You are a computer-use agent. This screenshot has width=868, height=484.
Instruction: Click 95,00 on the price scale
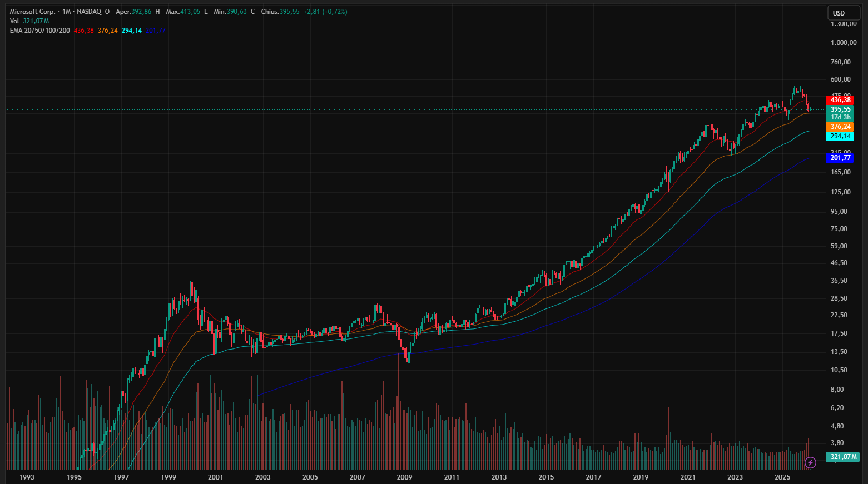click(839, 212)
